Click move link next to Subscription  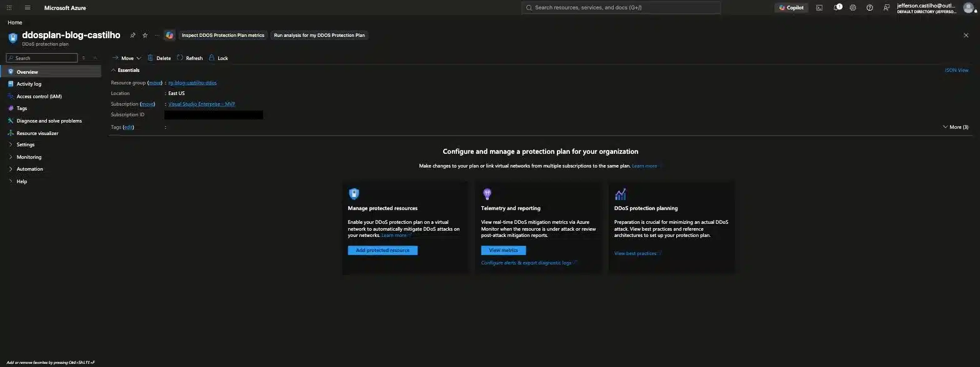(147, 104)
